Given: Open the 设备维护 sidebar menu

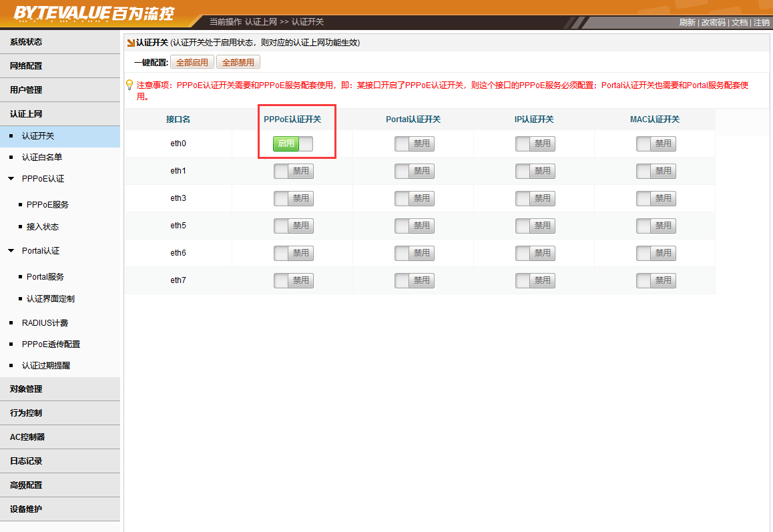Looking at the screenshot, I should pos(26,509).
